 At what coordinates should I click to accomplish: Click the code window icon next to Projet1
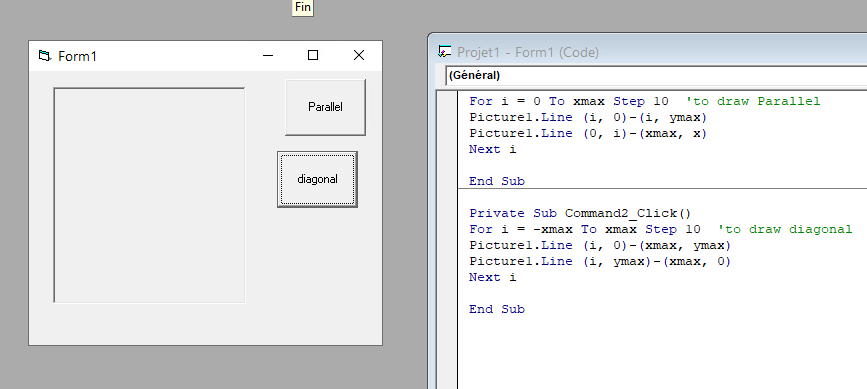pos(444,52)
